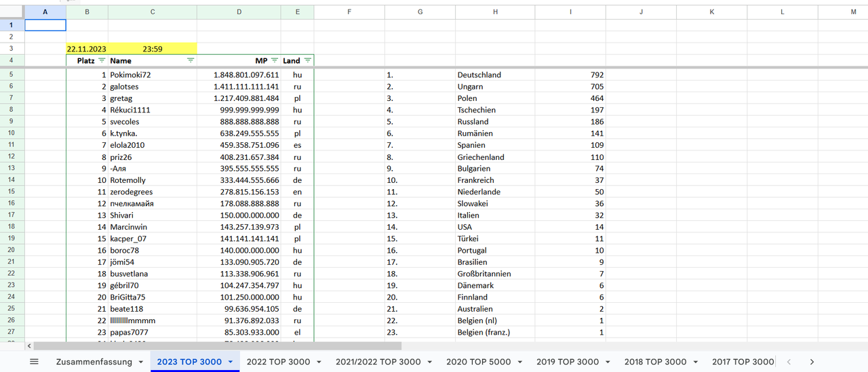Screen dimensions: 868x372
Task: Click the name cell Pokimoki72
Action: click(x=153, y=75)
